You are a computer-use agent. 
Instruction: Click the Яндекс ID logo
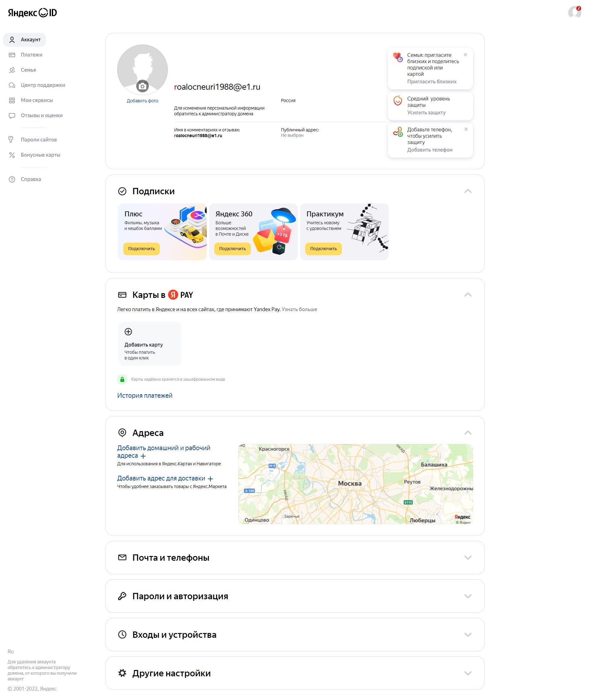tap(32, 13)
